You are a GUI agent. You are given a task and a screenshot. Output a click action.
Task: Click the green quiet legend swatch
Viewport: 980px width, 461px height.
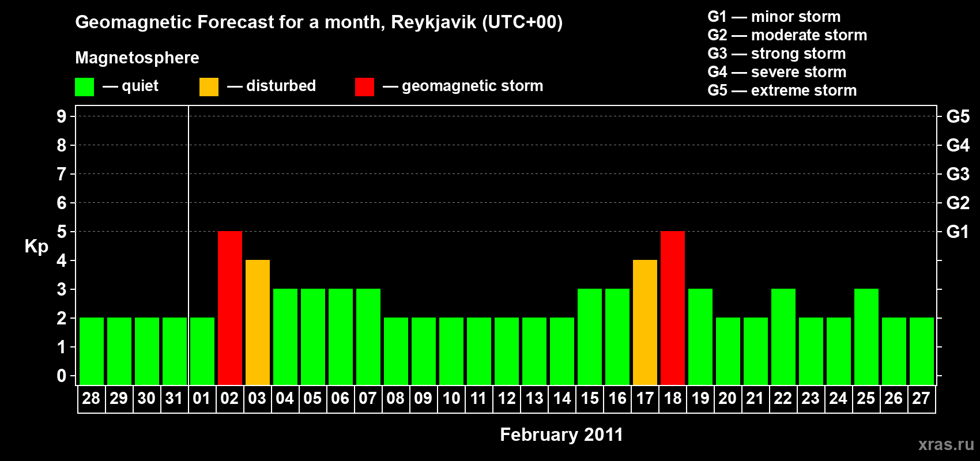[x=84, y=87]
